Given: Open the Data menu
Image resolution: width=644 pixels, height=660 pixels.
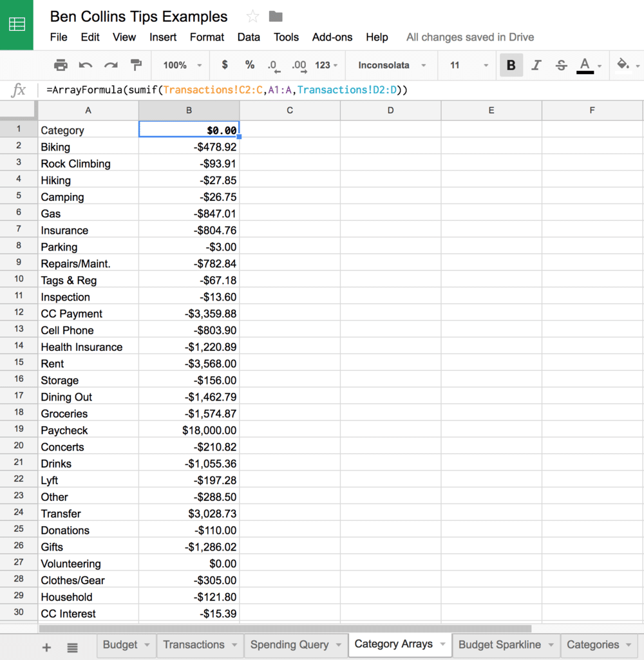Looking at the screenshot, I should [x=249, y=37].
